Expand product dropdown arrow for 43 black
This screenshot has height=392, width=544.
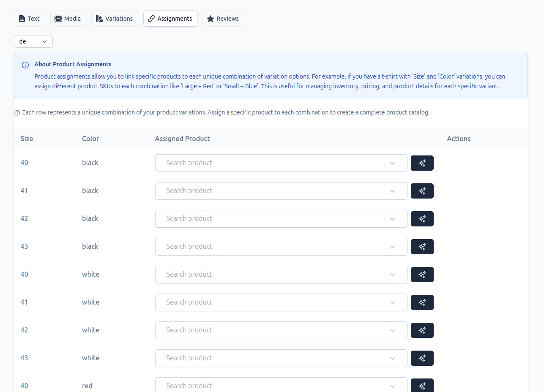pyautogui.click(x=393, y=247)
